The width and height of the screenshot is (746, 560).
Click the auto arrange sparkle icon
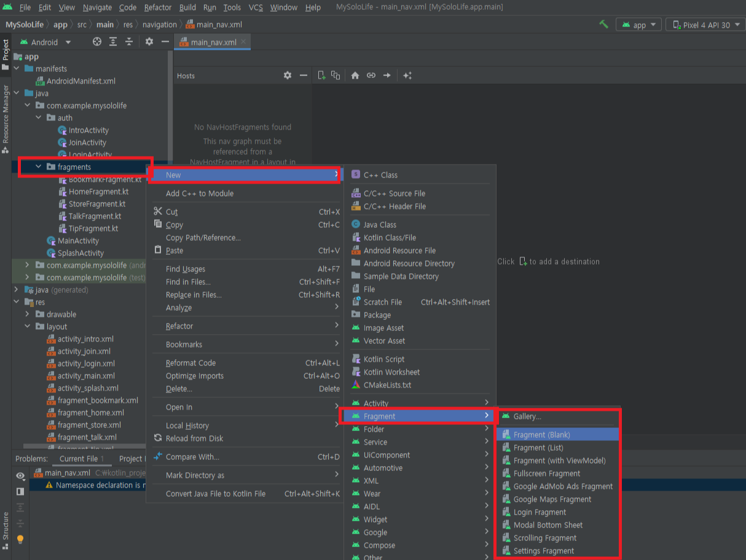coord(407,76)
